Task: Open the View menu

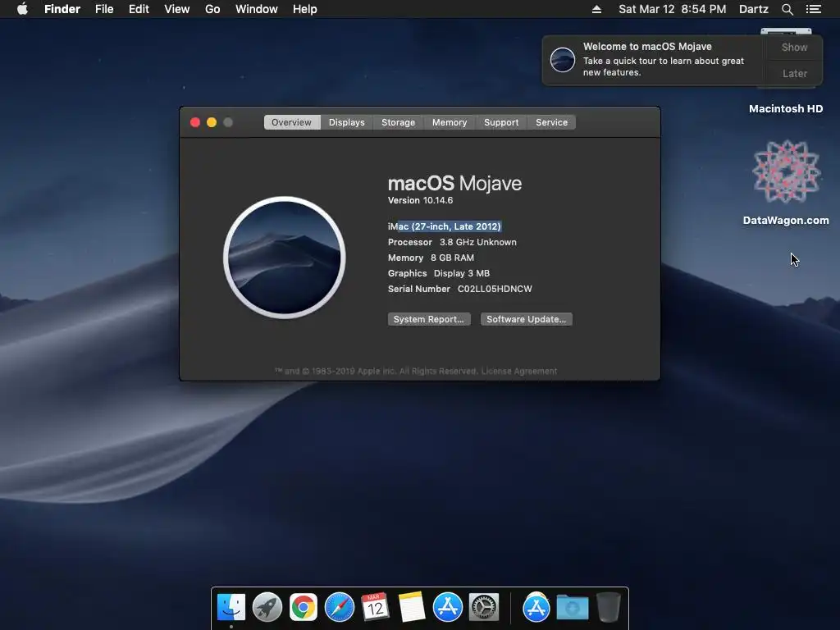Action: 177,9
